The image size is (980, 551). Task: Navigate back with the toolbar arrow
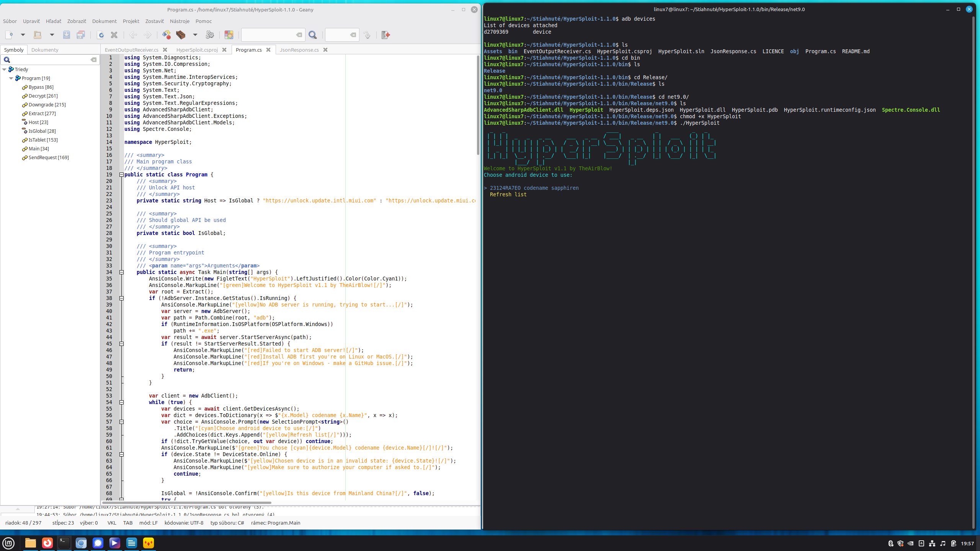[133, 35]
